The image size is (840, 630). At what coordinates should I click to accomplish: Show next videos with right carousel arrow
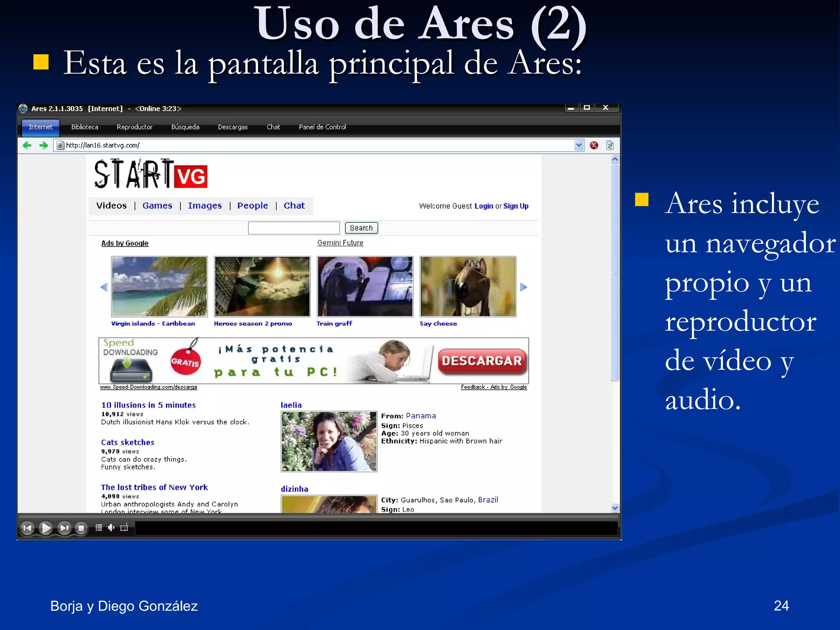[x=524, y=287]
